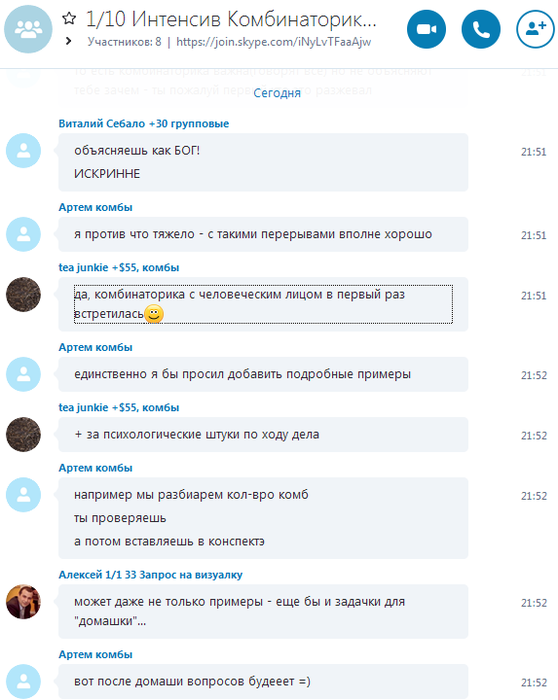The width and height of the screenshot is (558, 700).
Task: Open the chat title '1/10 Интенсив Комбинаторик...'
Action: coord(231,19)
